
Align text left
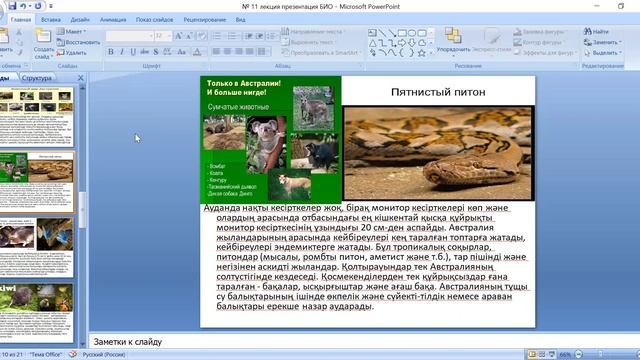(216, 51)
